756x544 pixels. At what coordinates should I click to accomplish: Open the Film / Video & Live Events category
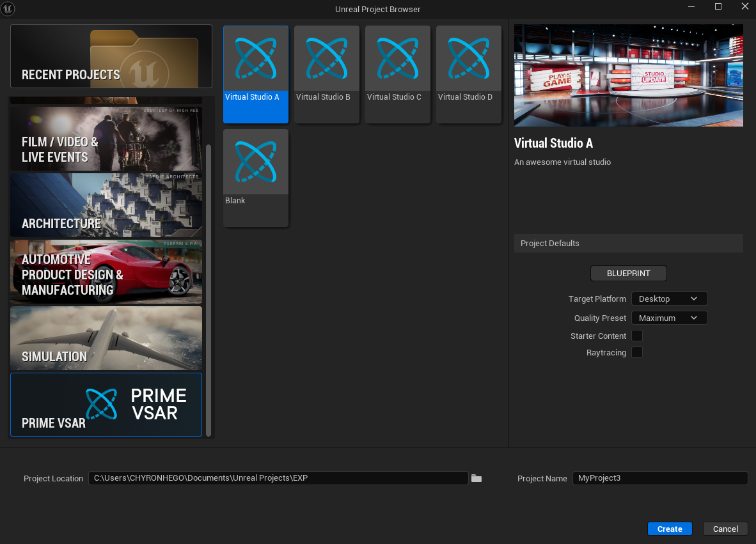pos(106,139)
